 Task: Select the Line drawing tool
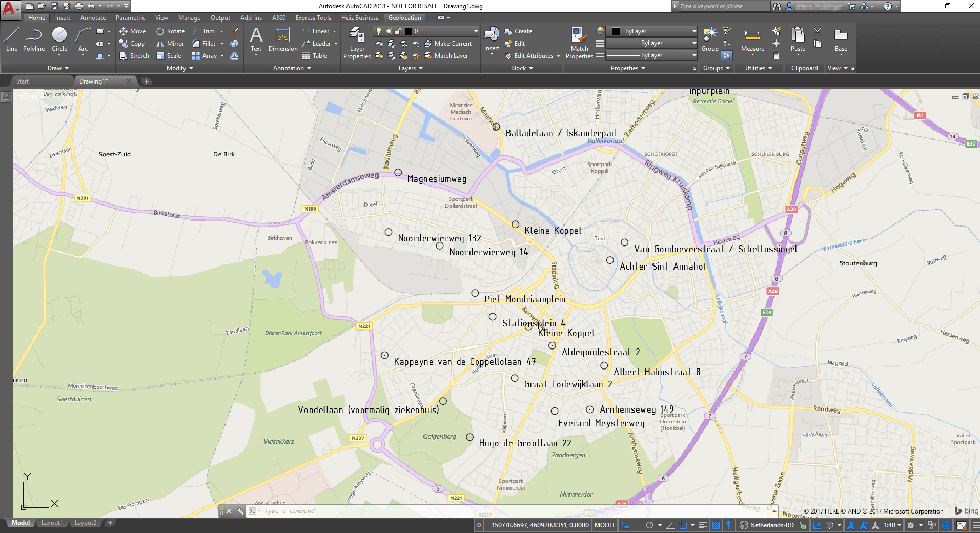(12, 39)
